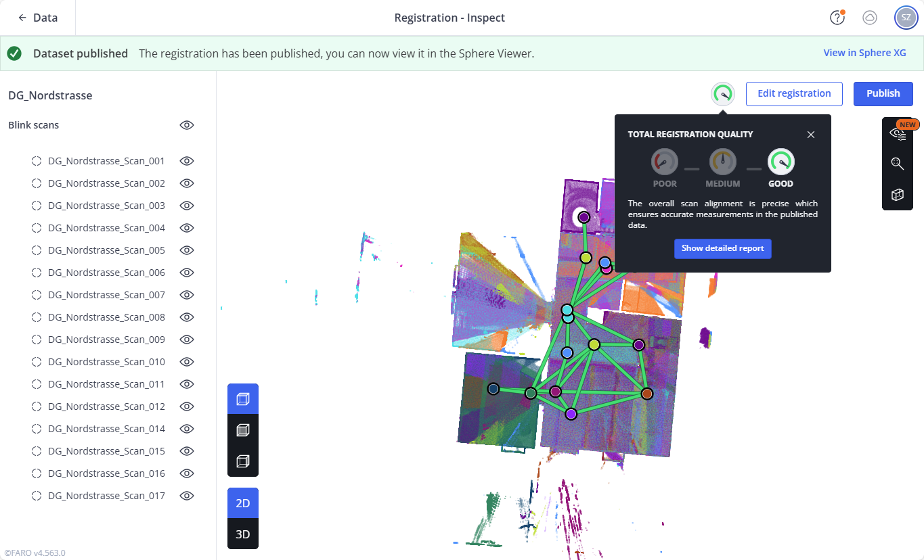The width and height of the screenshot is (924, 560).
Task: Click the registration quality gauge icon
Action: pyautogui.click(x=723, y=94)
